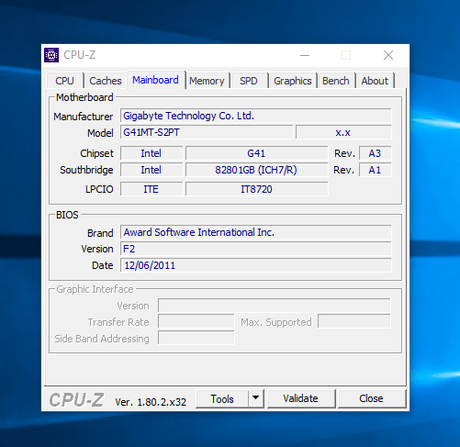Click the CPU-Z app icon in title bar

[51, 55]
